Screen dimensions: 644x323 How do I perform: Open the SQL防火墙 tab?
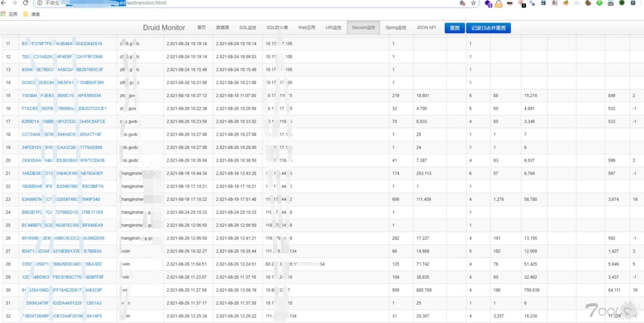click(x=277, y=28)
